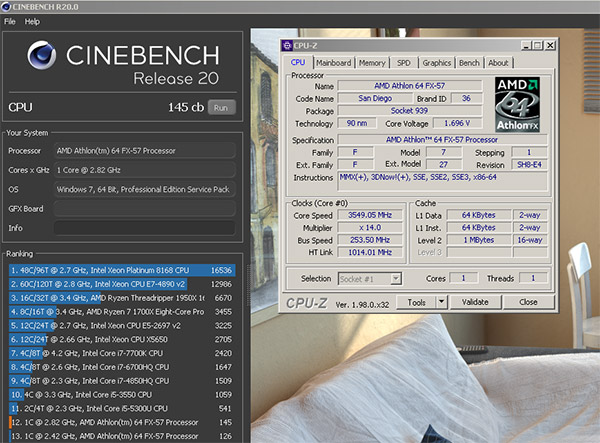600x443 pixels.
Task: Select ranking row 2 Xeon E7-4890 v2
Action: [x=122, y=284]
